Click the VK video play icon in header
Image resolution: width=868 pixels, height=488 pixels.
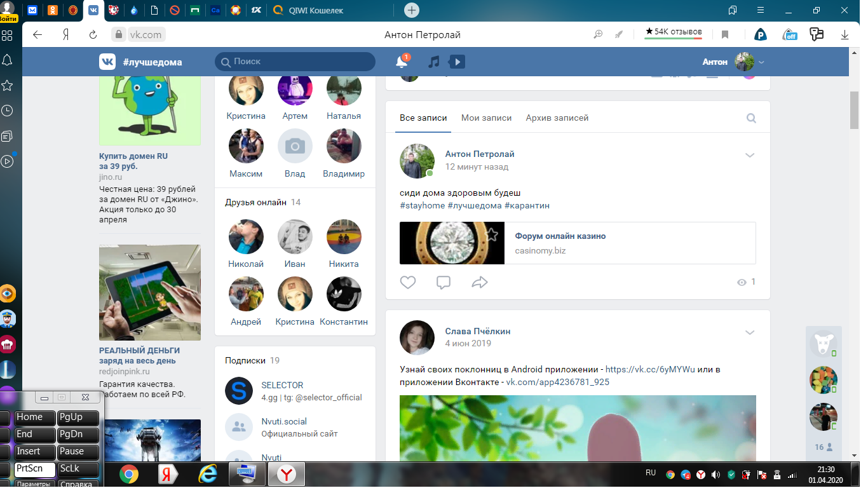pyautogui.click(x=457, y=62)
